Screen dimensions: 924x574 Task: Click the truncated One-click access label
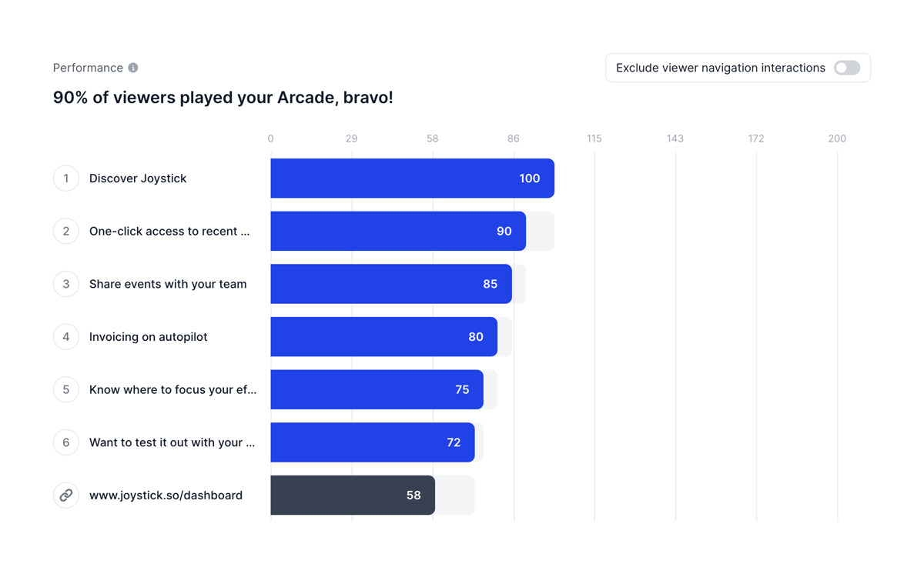pos(169,231)
